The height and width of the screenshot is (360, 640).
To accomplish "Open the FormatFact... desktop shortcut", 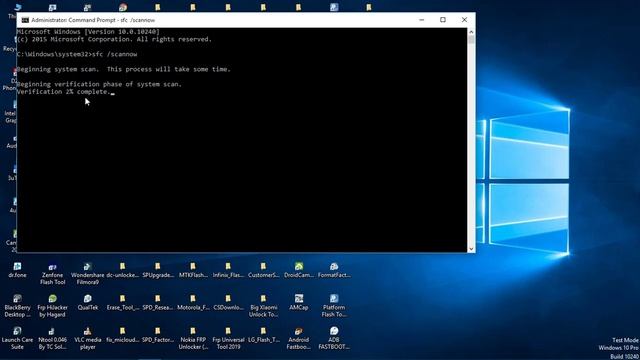I will 334,270.
